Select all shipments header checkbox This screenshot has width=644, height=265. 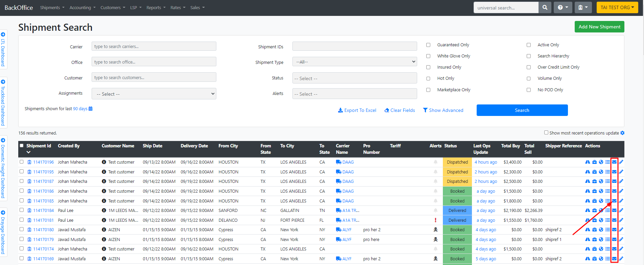[22, 145]
